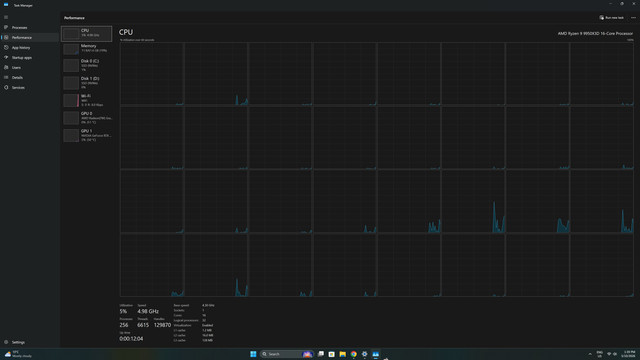Click the large CPU heading
640x360 pixels.
[x=126, y=32]
